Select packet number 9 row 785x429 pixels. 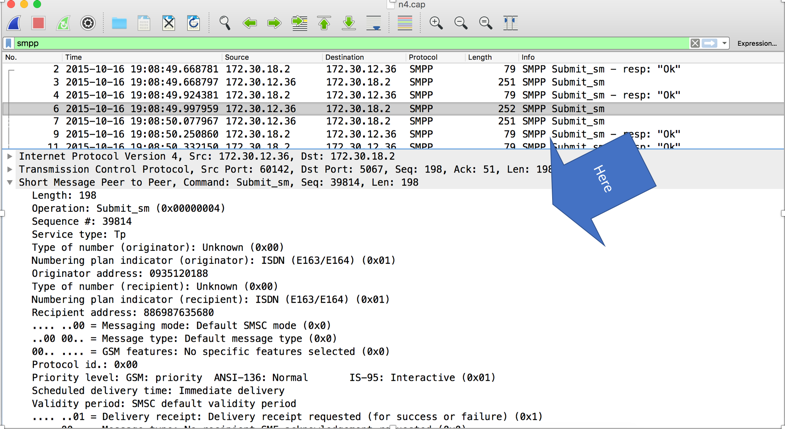click(392, 134)
